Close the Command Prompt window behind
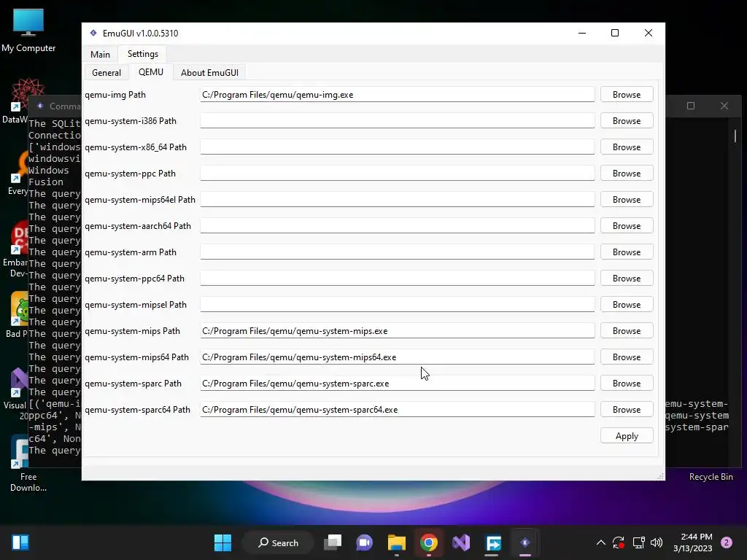The width and height of the screenshot is (747, 560). [724, 106]
